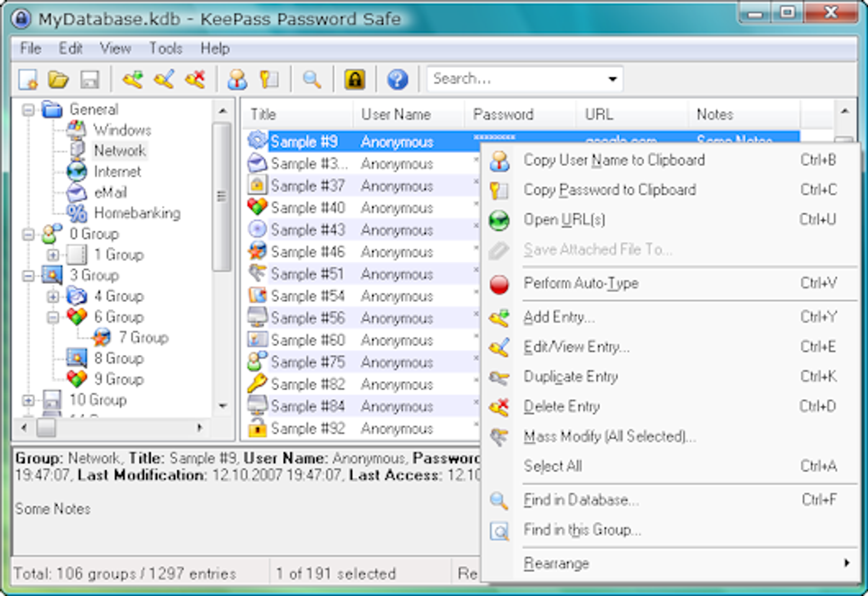Click the group tree vertical scrollbar thumb
The width and height of the screenshot is (868, 596).
click(x=222, y=196)
